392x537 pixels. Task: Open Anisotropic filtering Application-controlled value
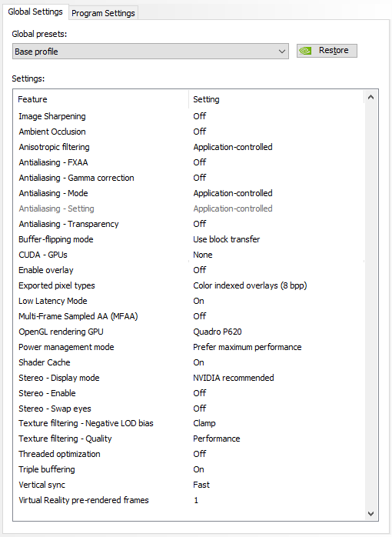point(233,147)
